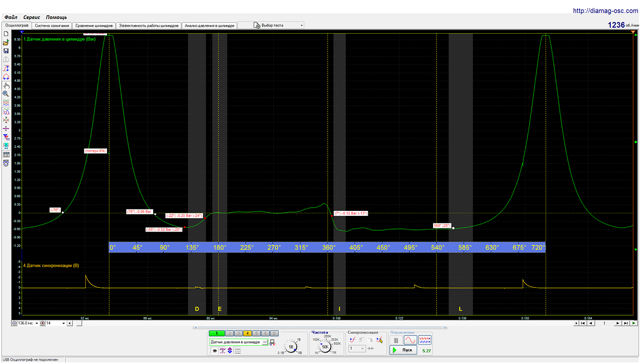The width and height of the screenshot is (643, 364).
Task: Toggle channel 6 button
Action: pyautogui.click(x=265, y=333)
